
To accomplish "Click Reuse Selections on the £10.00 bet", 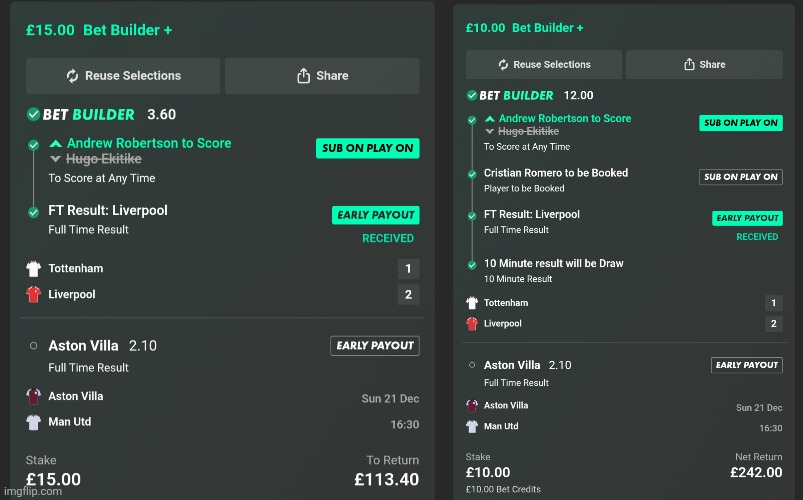I will 544,65.
